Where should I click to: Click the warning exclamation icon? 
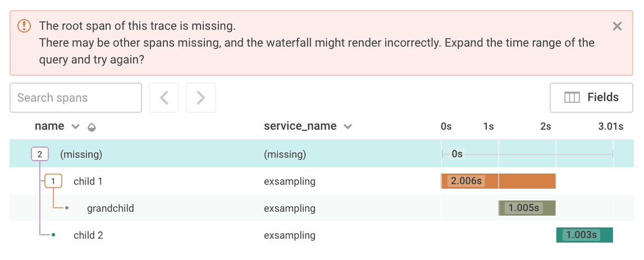[24, 26]
